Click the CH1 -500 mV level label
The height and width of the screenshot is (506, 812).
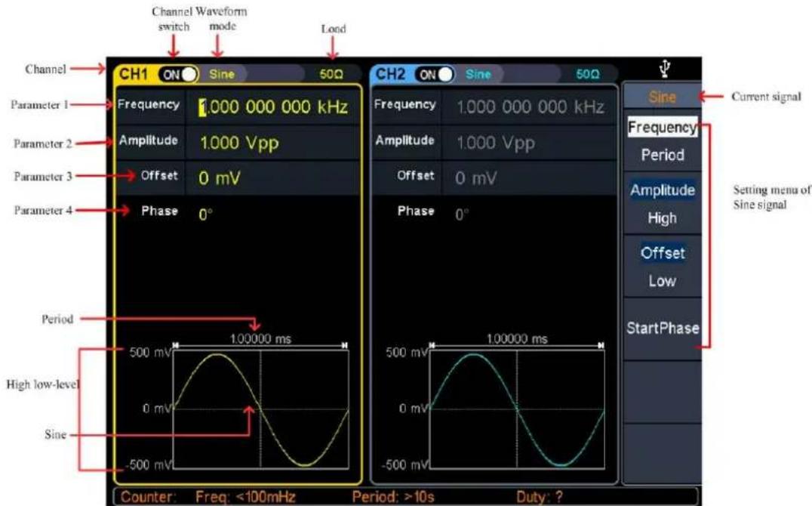[x=149, y=465]
